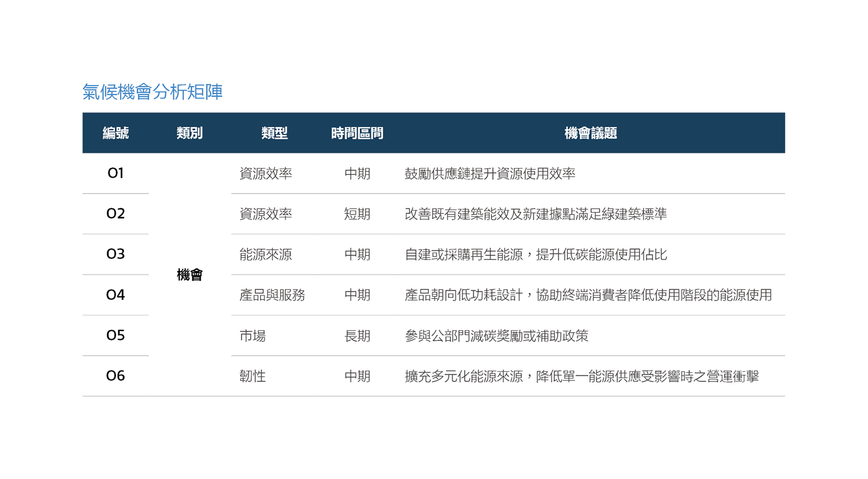Click the O5 number cell
Image resolution: width=868 pixels, height=479 pixels.
tap(116, 335)
